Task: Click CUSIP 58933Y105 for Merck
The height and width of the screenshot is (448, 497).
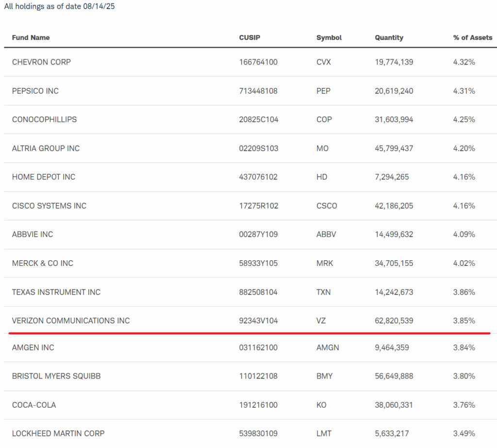Action: coord(258,263)
